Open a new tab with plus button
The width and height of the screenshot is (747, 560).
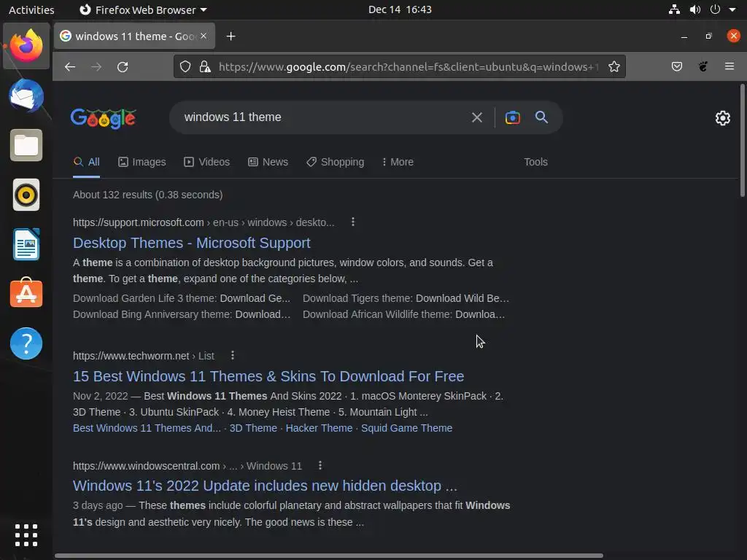(x=231, y=36)
